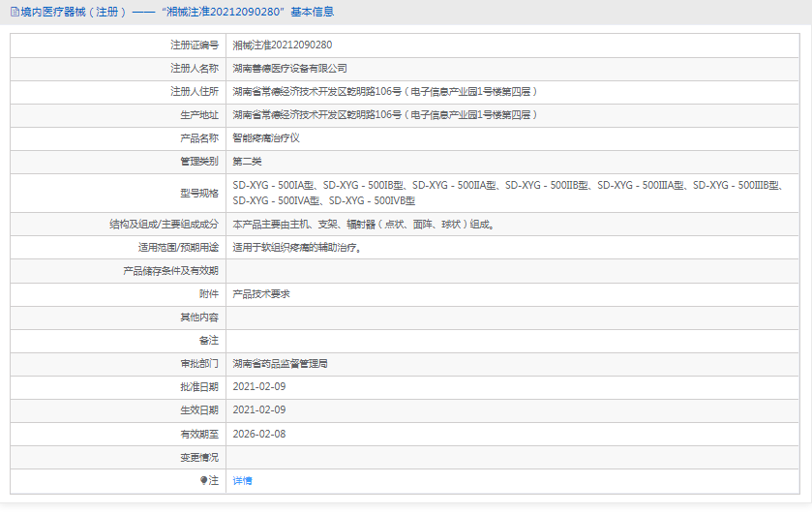
Task: Open the 详情 link
Action: pos(242,480)
